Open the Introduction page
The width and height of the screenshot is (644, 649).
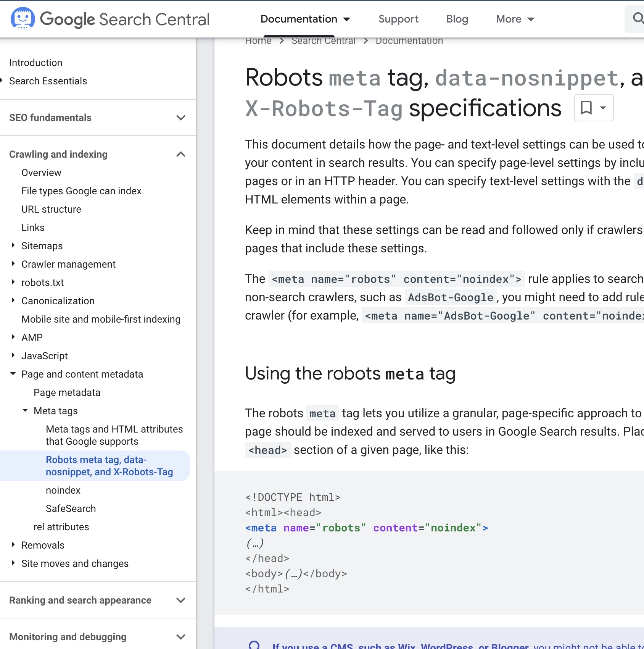(36, 63)
